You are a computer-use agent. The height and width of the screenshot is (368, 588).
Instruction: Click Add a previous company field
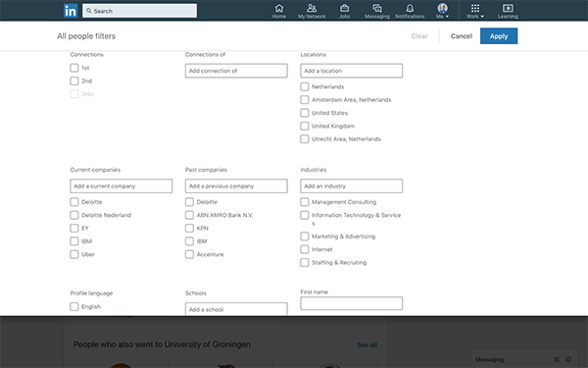(236, 185)
